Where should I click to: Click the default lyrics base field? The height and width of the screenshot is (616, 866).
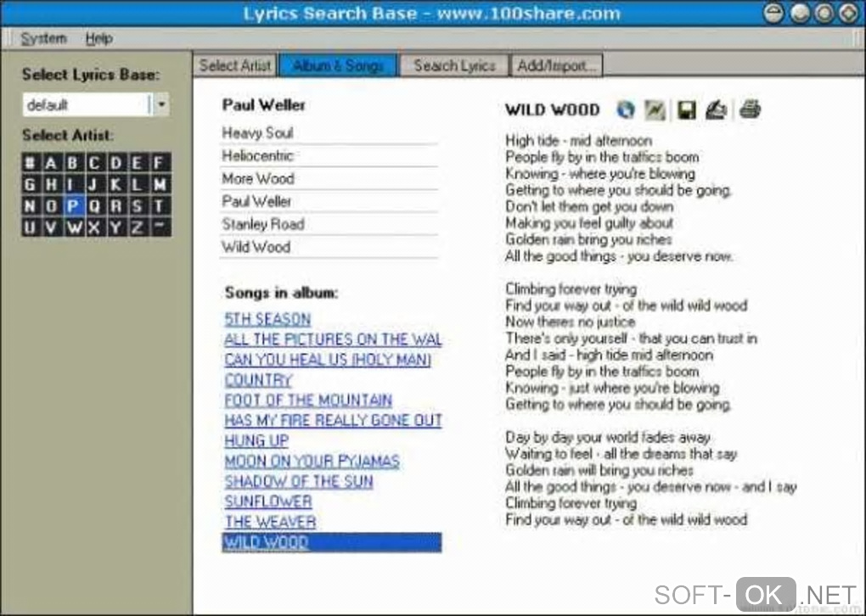point(87,104)
